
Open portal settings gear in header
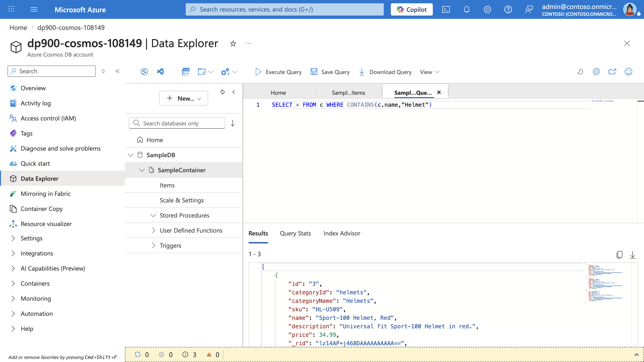coord(487,9)
